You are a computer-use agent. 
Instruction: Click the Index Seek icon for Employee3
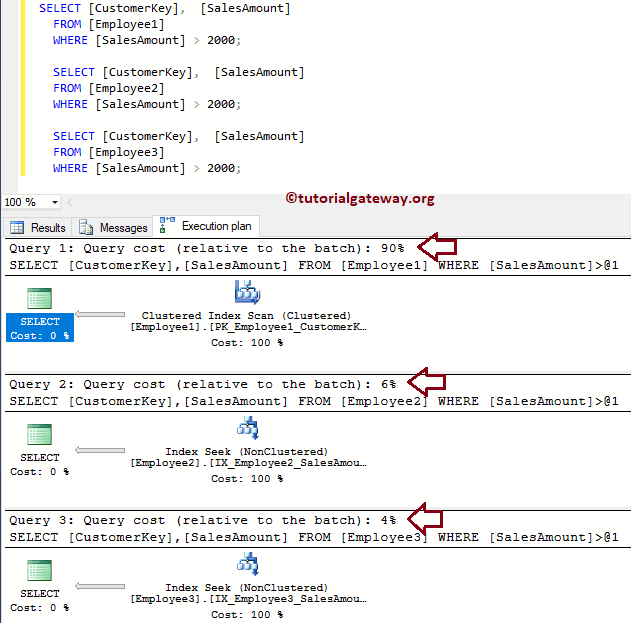247,564
